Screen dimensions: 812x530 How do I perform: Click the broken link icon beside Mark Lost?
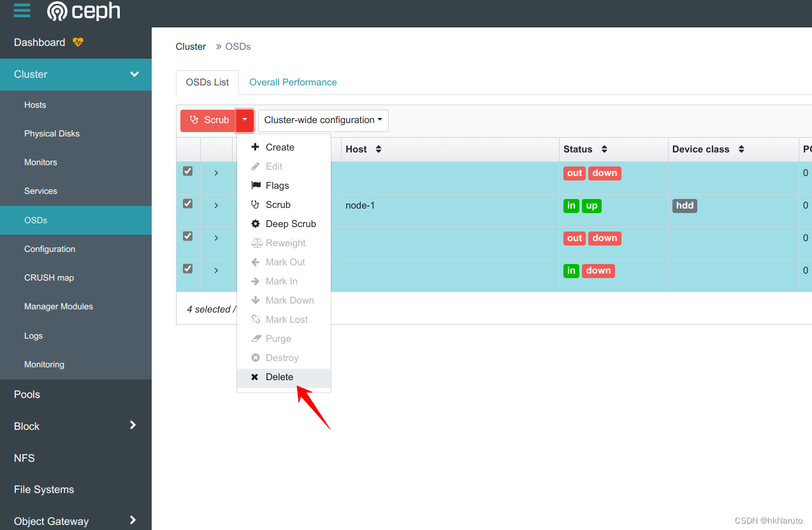coord(256,320)
